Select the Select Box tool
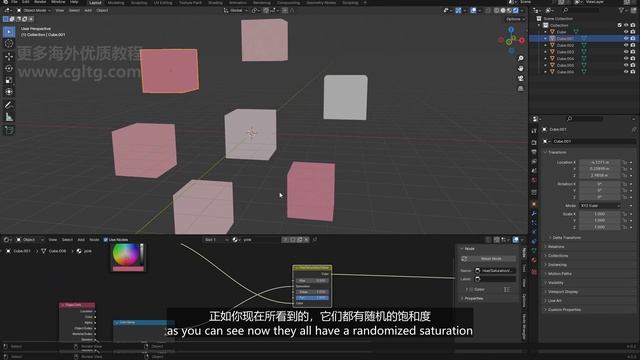 point(9,32)
